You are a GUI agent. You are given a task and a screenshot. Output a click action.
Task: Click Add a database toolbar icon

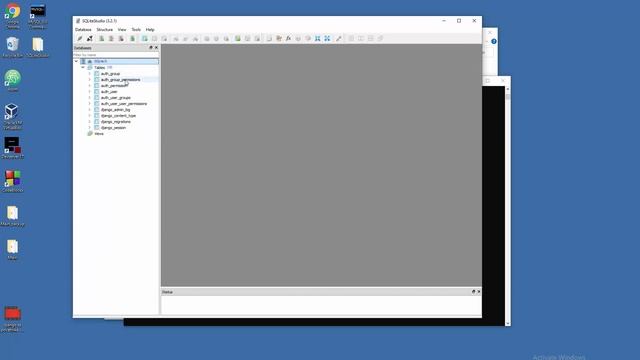click(102, 38)
